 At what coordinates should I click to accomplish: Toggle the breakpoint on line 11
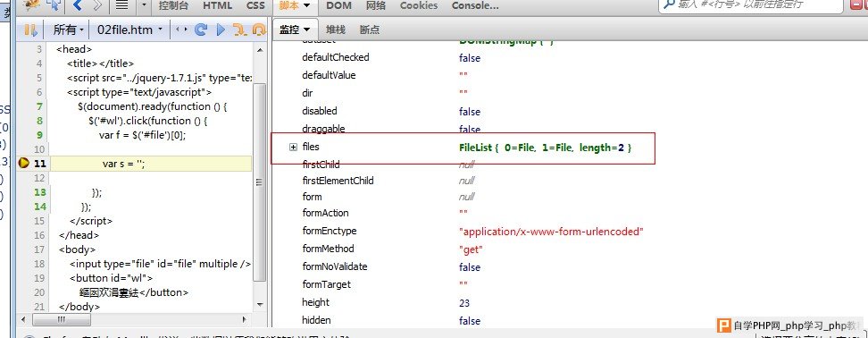(x=24, y=163)
